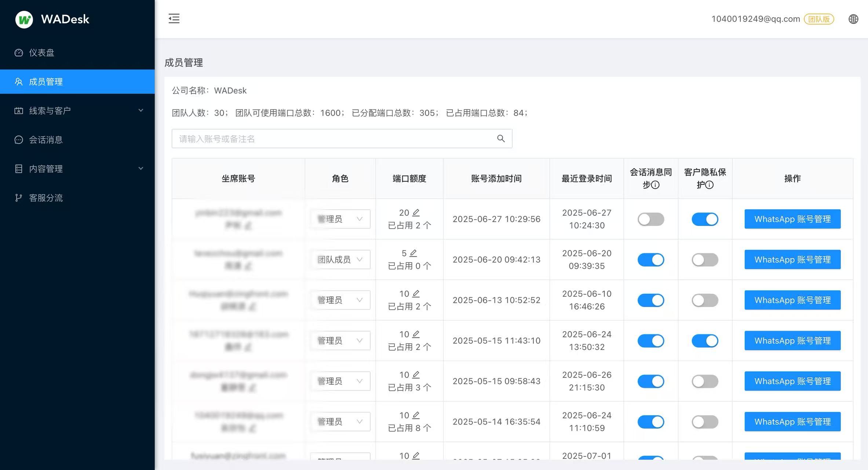This screenshot has width=868, height=470.
Task: Open the role dropdown in the 2025-05-15 11:43:10 row
Action: [340, 340]
